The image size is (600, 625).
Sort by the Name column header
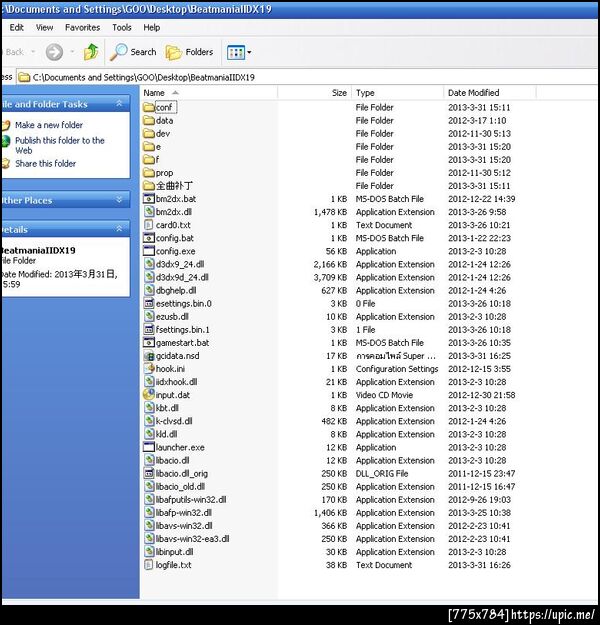pyautogui.click(x=208, y=93)
